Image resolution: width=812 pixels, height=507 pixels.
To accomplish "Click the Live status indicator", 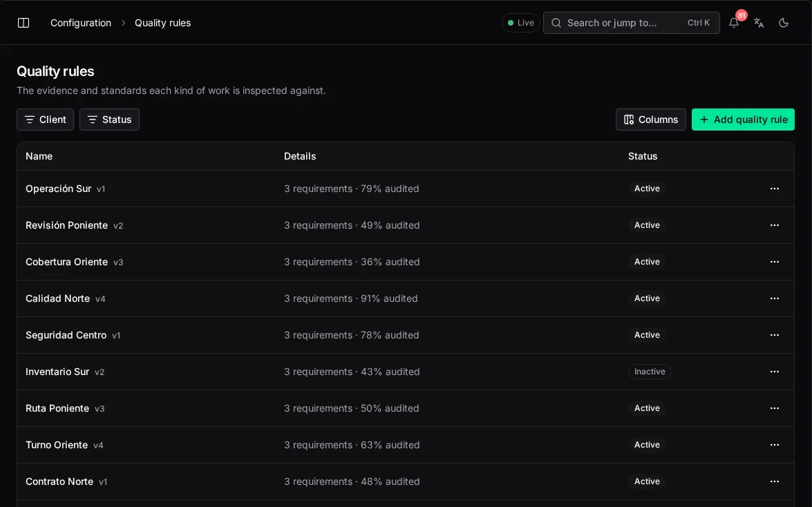I will 520,23.
